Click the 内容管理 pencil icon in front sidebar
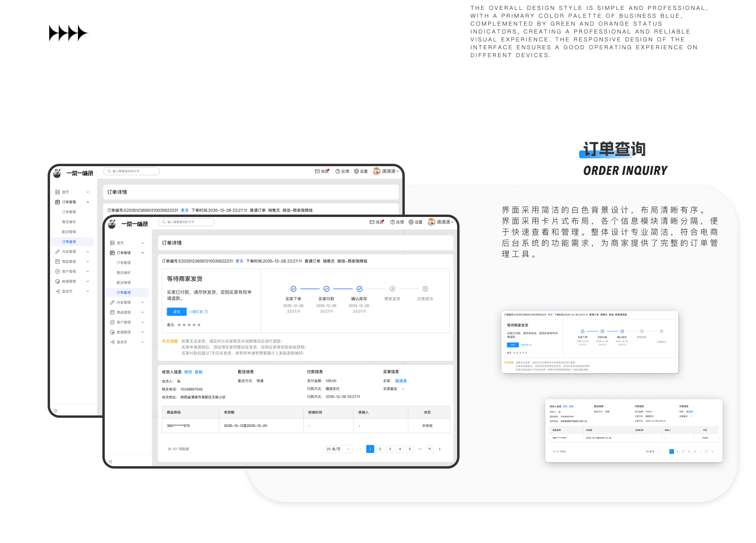This screenshot has height=543, width=756. tap(112, 302)
